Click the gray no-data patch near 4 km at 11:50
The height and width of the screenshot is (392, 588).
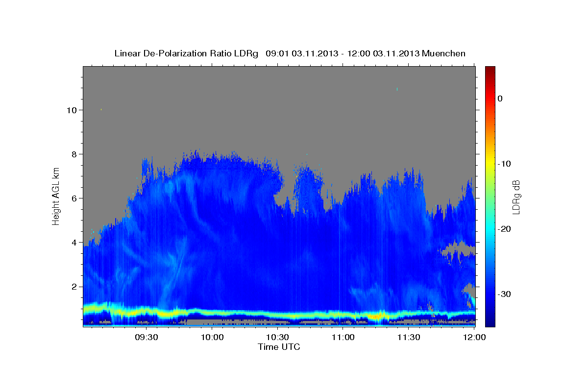pos(458,250)
